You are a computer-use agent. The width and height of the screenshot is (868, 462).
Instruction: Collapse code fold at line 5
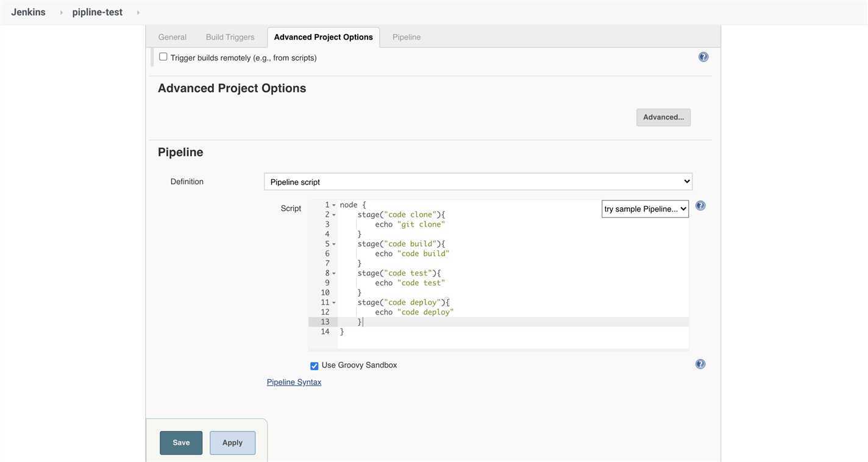[x=334, y=244]
